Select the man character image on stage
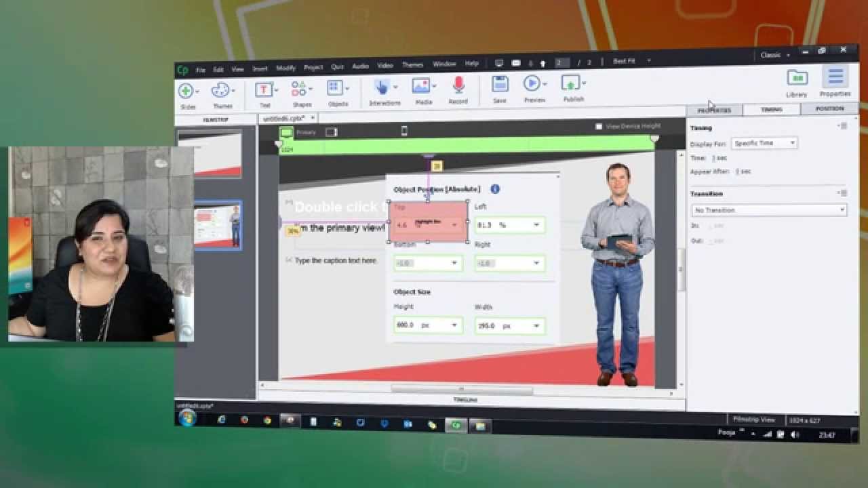Viewport: 868px width, 488px height. (617, 274)
